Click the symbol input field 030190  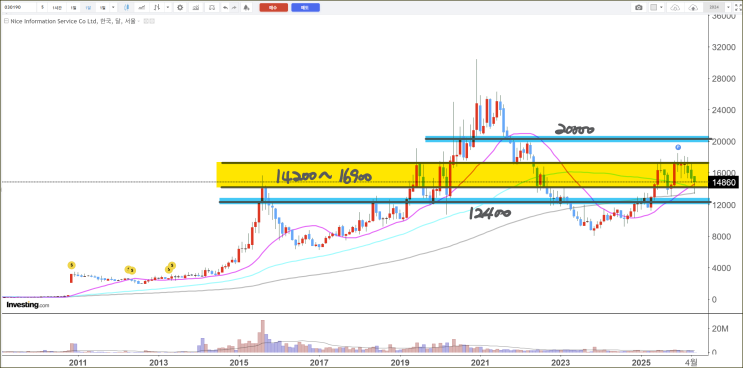[x=18, y=8]
